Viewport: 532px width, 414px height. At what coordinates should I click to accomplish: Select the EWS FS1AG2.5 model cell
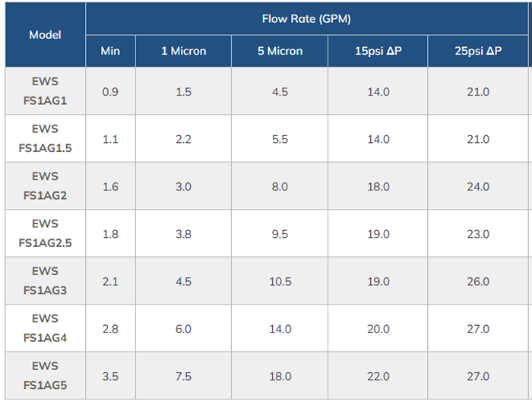tap(45, 233)
